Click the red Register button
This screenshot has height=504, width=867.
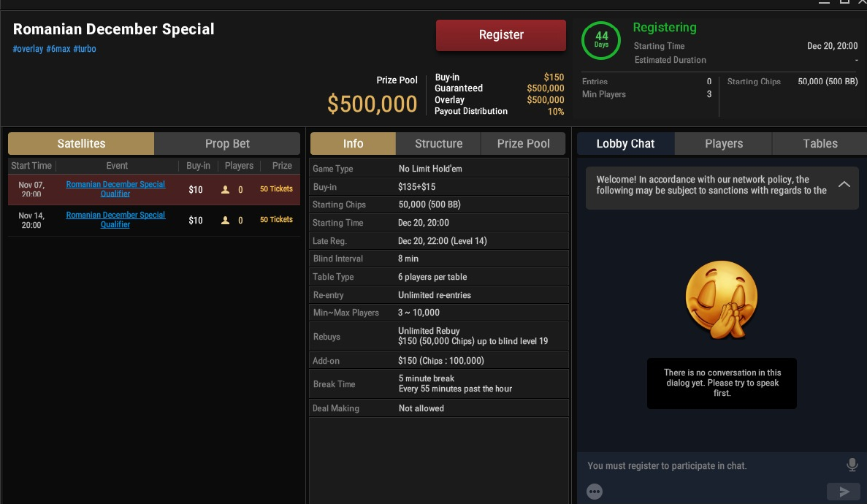[x=500, y=35]
